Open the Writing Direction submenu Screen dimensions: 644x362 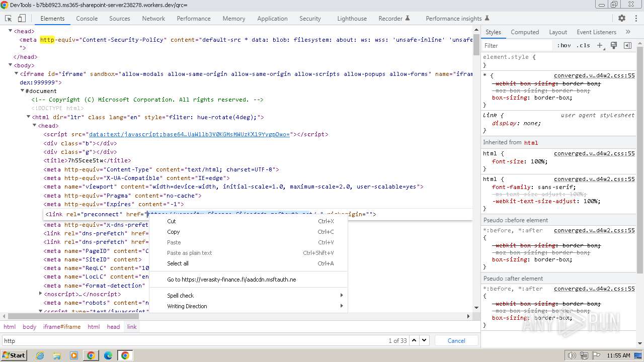pos(248,306)
